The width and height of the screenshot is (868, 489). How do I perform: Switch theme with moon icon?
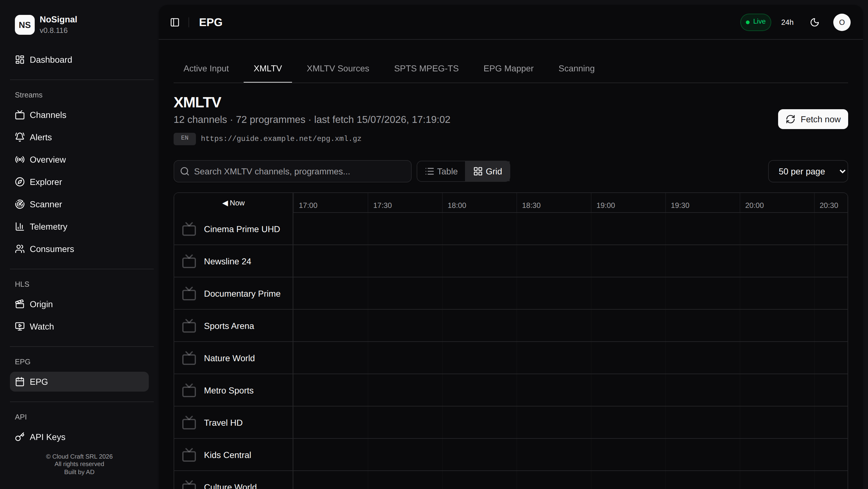814,22
